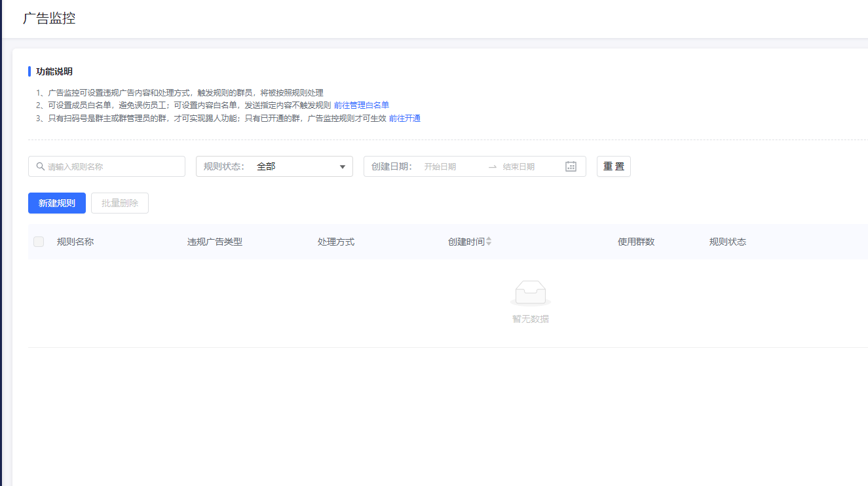Click the blue 新建规则 button

57,203
